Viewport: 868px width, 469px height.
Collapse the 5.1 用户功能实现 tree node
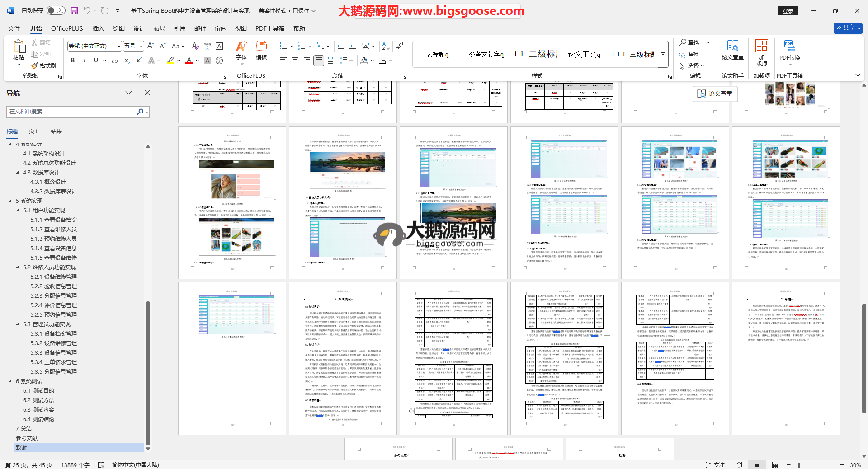(x=18, y=210)
